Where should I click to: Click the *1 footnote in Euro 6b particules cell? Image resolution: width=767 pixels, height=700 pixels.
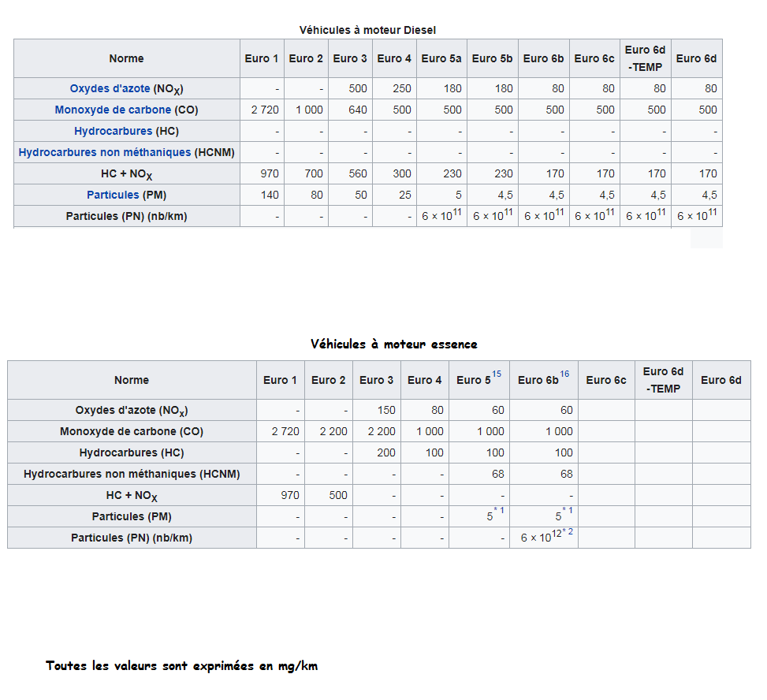(x=567, y=512)
